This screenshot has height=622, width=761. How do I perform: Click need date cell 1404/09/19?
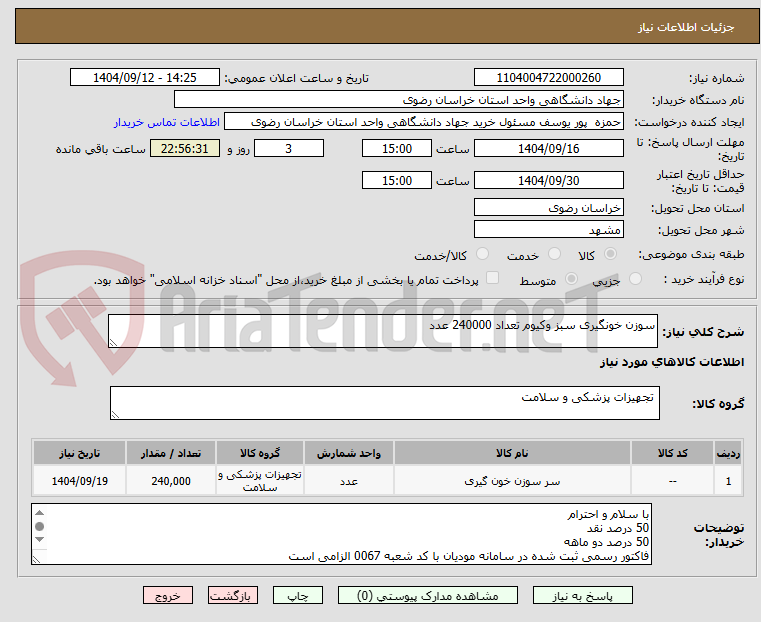click(x=80, y=481)
